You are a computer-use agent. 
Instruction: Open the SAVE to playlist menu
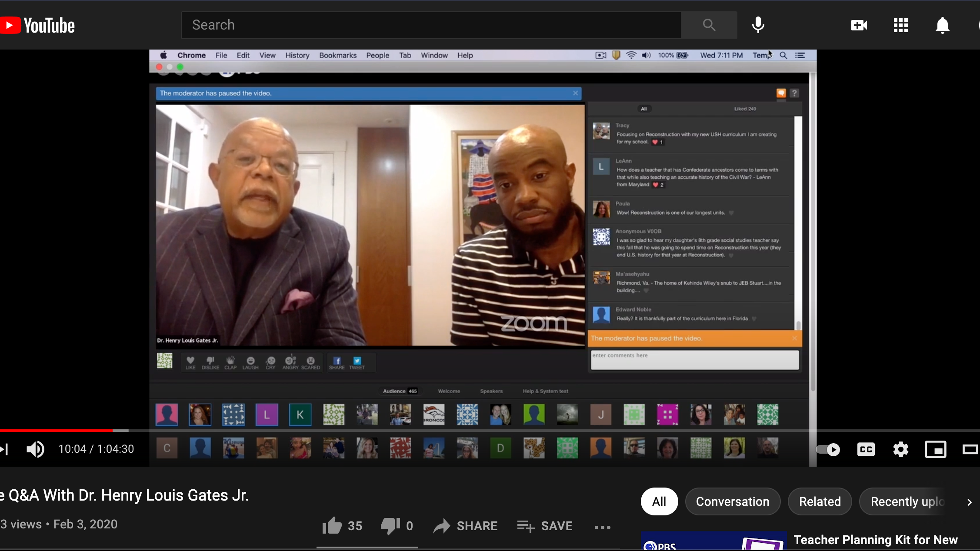(545, 526)
